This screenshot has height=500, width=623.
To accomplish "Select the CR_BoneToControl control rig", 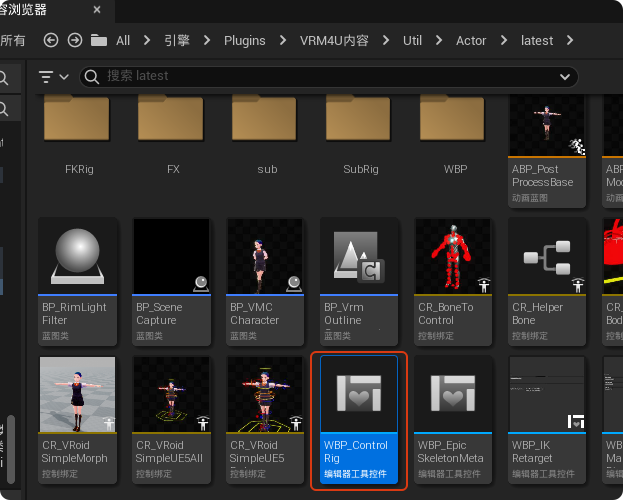I will tap(453, 282).
